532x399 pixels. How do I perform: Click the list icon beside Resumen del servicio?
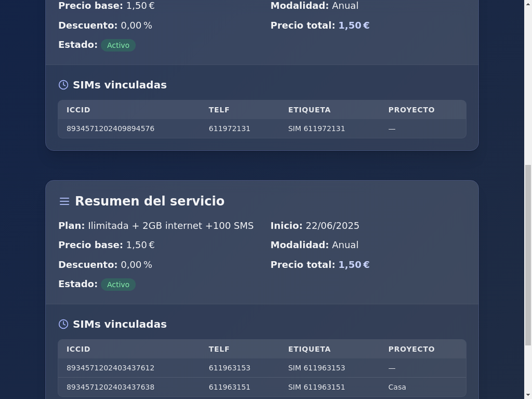[x=64, y=201]
